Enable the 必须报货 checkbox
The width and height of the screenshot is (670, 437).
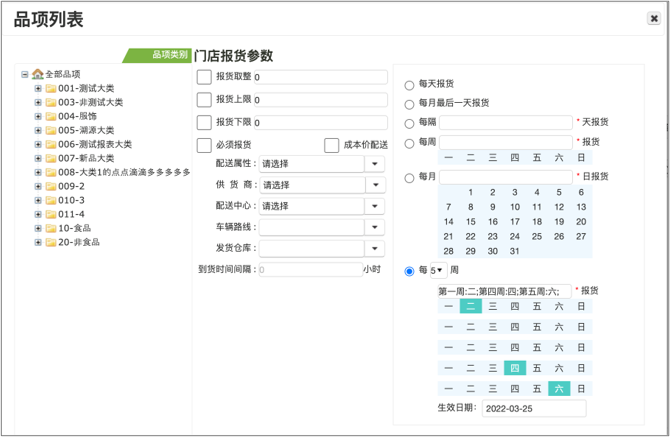pos(204,145)
